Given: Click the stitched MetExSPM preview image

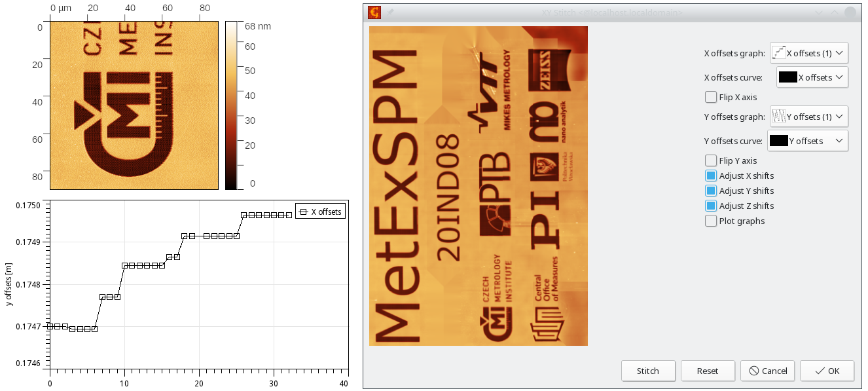Looking at the screenshot, I should [479, 186].
